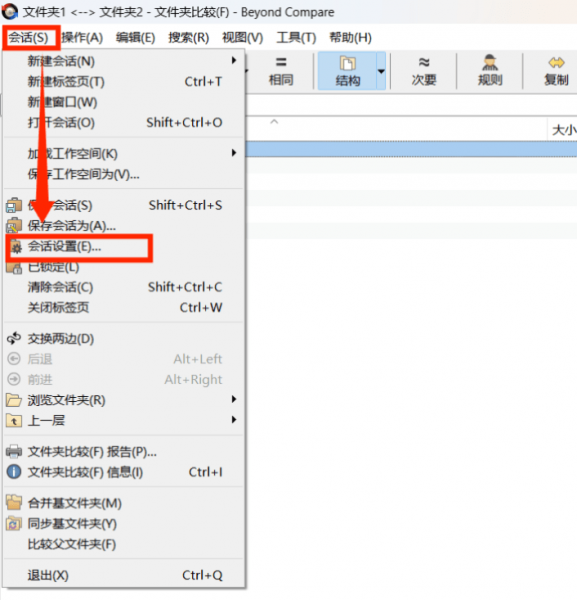The height and width of the screenshot is (600, 577).
Task: Choose 退出(X) to quit
Action: tap(124, 575)
